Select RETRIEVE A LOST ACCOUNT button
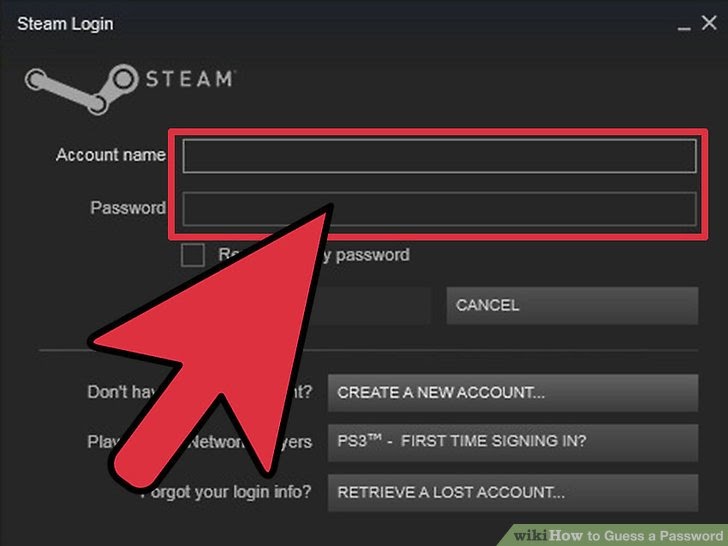This screenshot has height=546, width=728. (x=513, y=493)
